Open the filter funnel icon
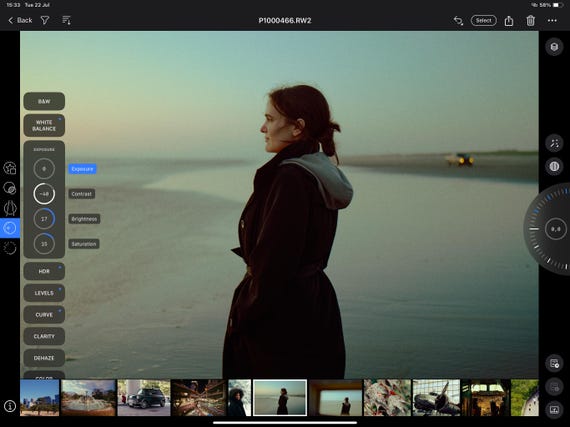This screenshot has height=427, width=570. click(x=45, y=20)
